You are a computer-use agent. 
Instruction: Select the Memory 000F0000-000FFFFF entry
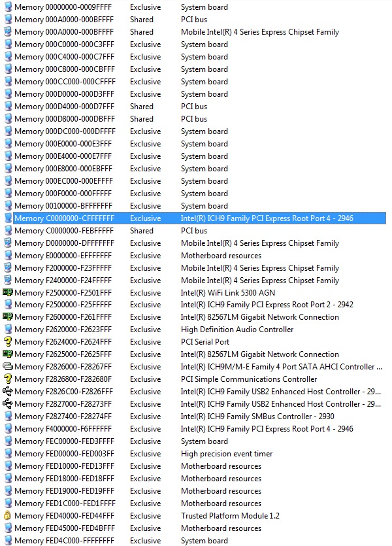pyautogui.click(x=195, y=194)
